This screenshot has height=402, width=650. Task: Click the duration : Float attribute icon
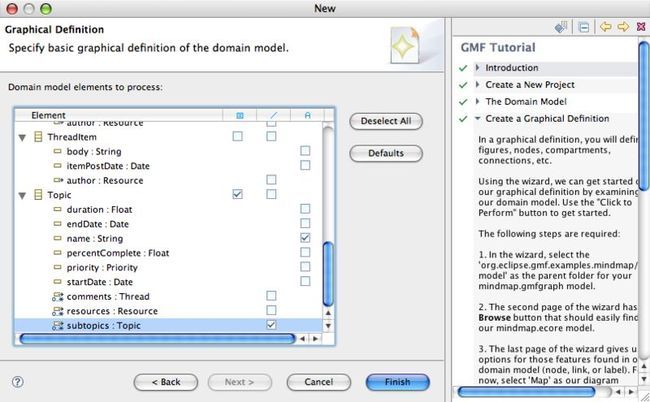[58, 210]
